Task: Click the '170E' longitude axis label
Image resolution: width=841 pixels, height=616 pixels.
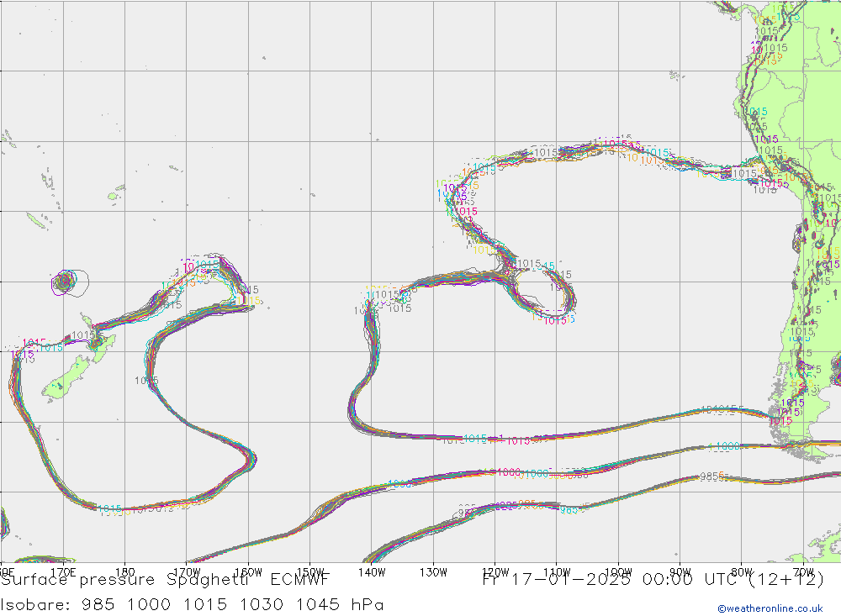Action: (63, 572)
